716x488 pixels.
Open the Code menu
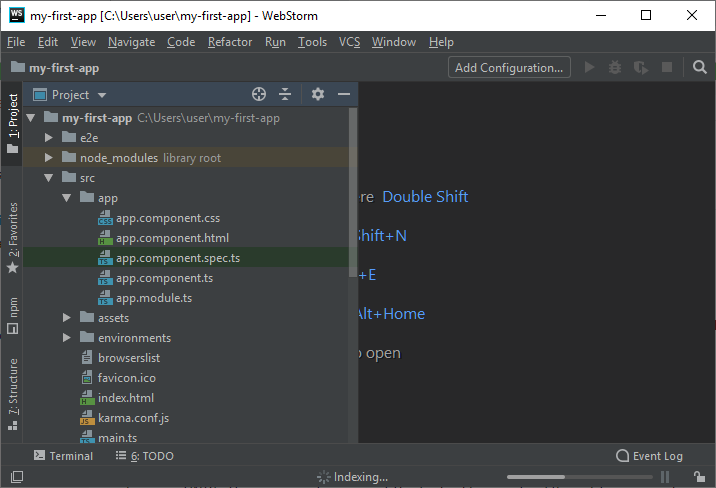tap(181, 42)
